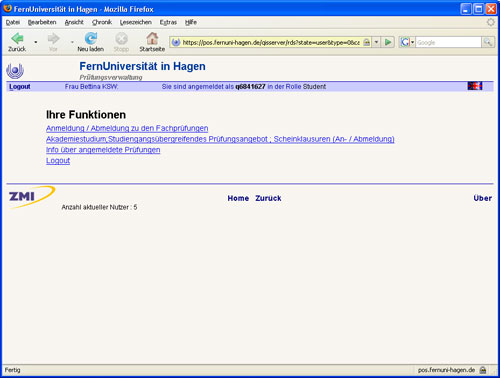Click the Prüfungsverwaltung subtitle
Image resolution: width=500 pixels, height=378 pixels.
pyautogui.click(x=111, y=77)
